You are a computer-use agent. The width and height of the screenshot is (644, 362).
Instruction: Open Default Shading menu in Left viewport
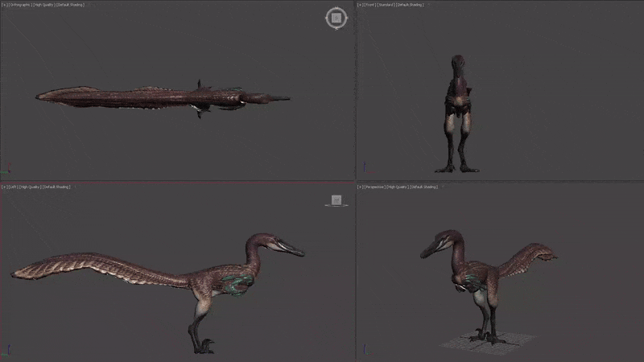coord(58,187)
